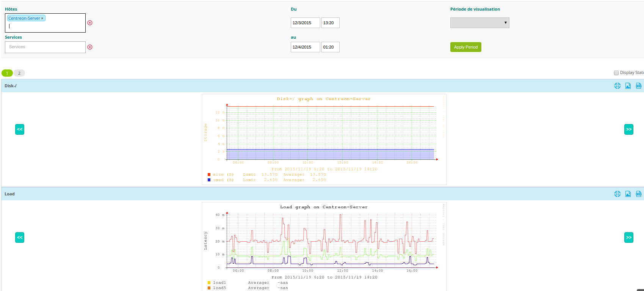
Task: Go to page 2 of graphs
Action: [19, 73]
